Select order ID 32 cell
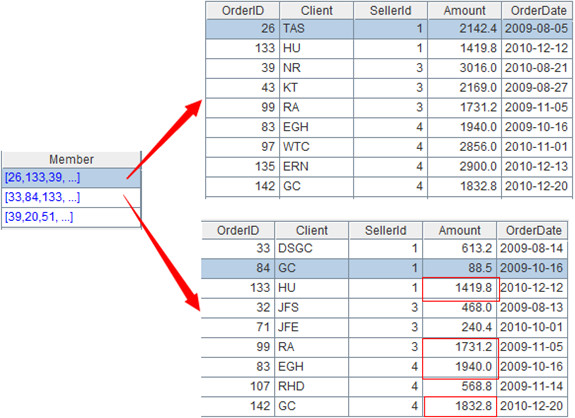 [x=238, y=308]
